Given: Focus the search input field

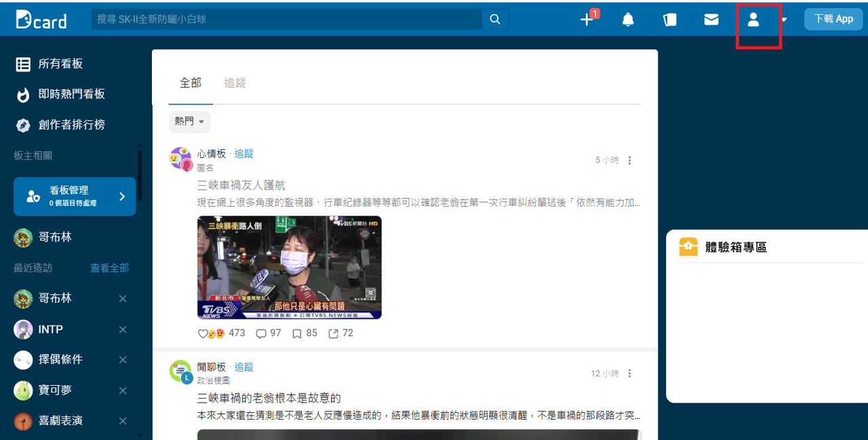Looking at the screenshot, I should coord(287,20).
